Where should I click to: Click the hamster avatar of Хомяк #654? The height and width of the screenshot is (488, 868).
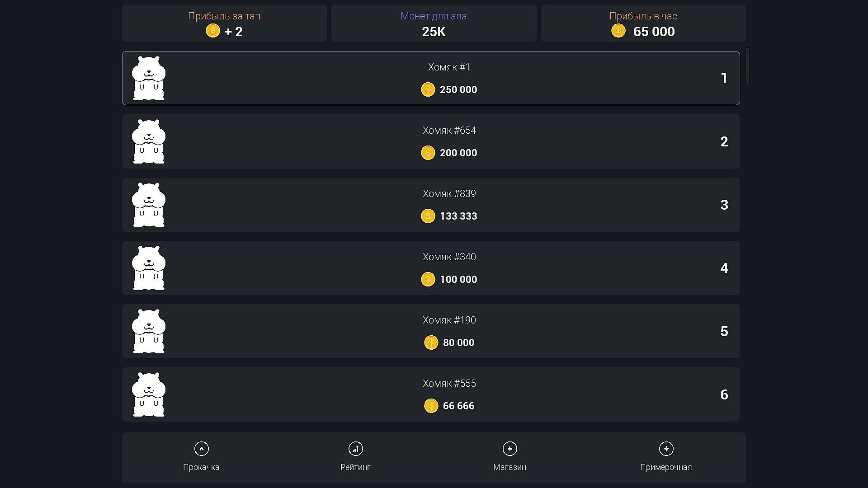149,141
